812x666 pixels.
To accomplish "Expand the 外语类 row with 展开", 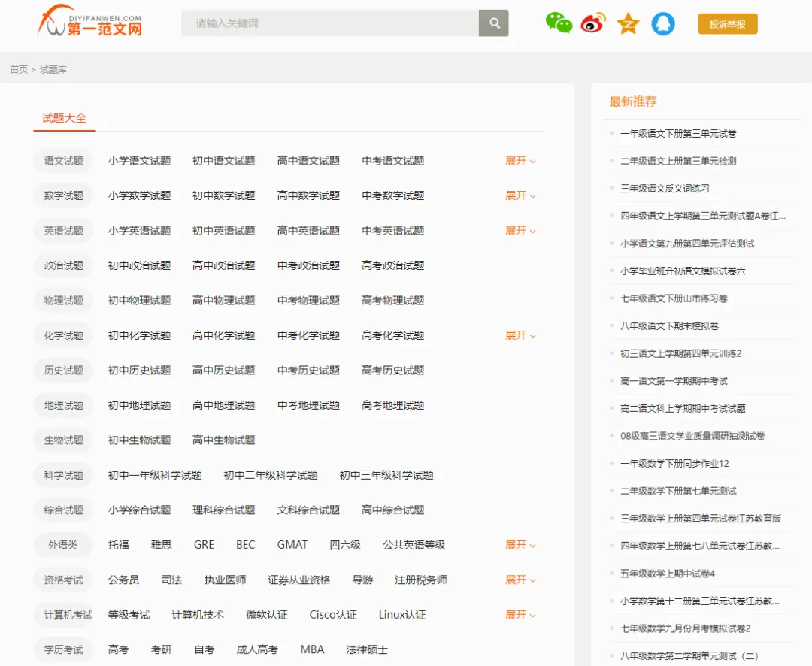I will [520, 545].
